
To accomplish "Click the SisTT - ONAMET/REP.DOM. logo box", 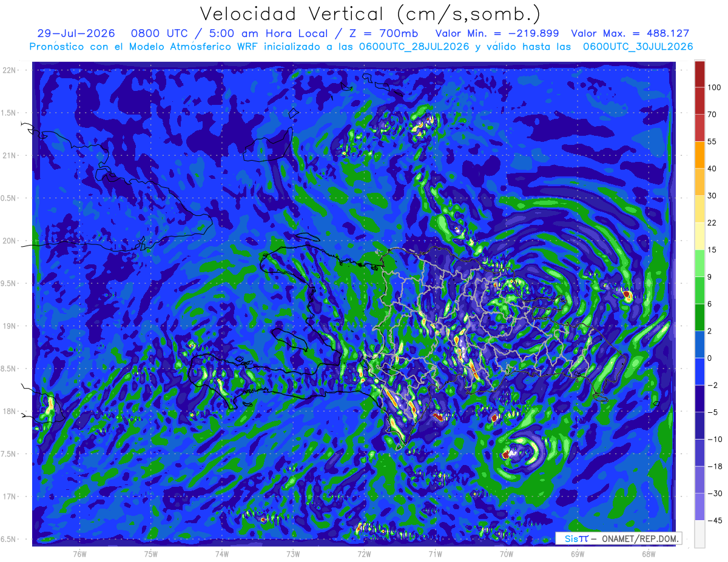I will pos(619,538).
